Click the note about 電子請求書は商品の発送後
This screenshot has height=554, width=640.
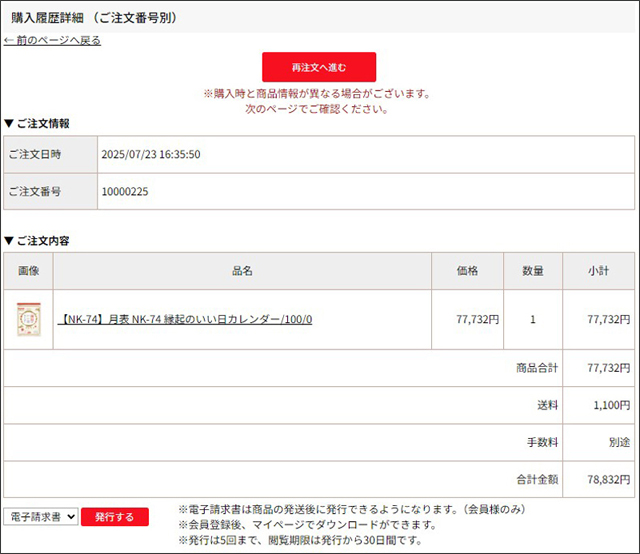352,510
